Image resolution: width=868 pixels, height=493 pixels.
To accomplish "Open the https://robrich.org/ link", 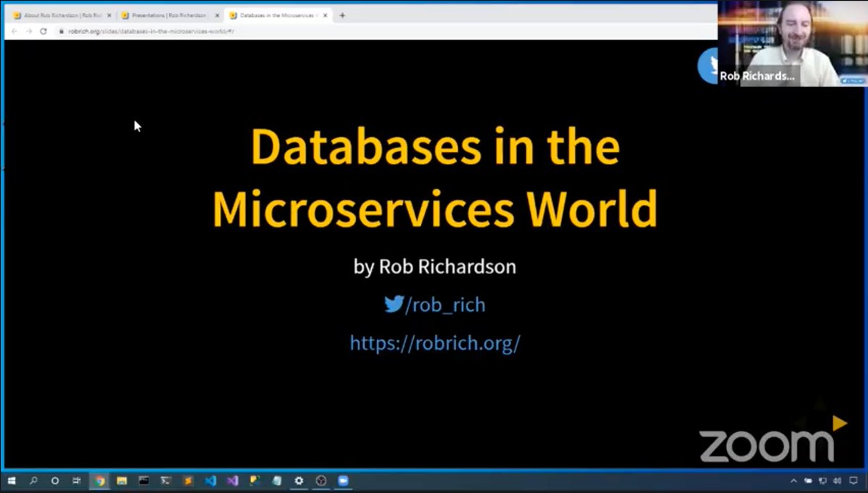I will [x=435, y=342].
